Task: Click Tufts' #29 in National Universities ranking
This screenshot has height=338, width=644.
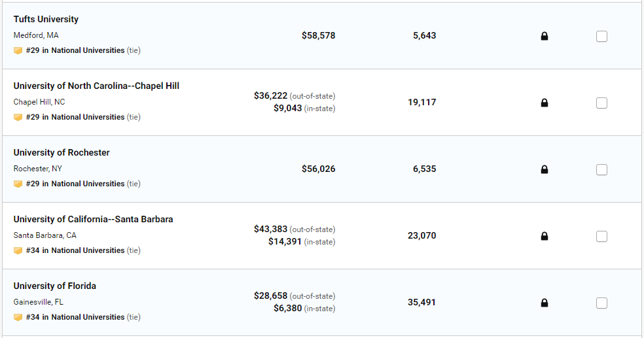Action: tap(75, 50)
